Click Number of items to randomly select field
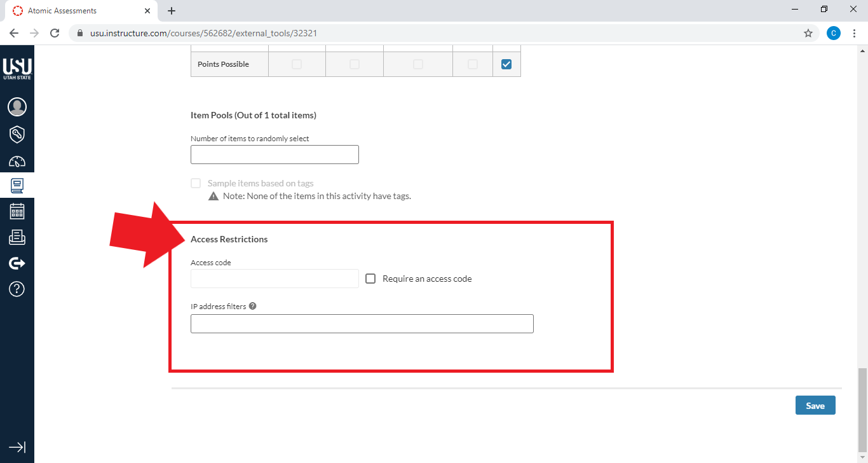Image resolution: width=868 pixels, height=463 pixels. 275,155
